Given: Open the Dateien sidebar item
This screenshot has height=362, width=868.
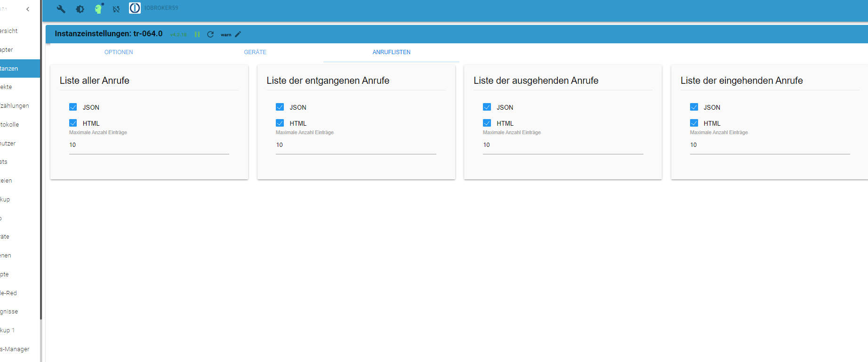Looking at the screenshot, I should [x=20, y=181].
